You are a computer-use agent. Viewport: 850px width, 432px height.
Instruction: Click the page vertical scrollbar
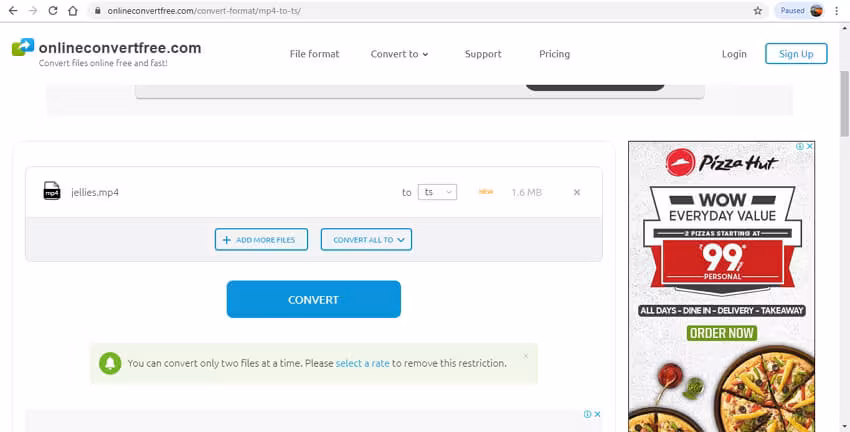(845, 104)
